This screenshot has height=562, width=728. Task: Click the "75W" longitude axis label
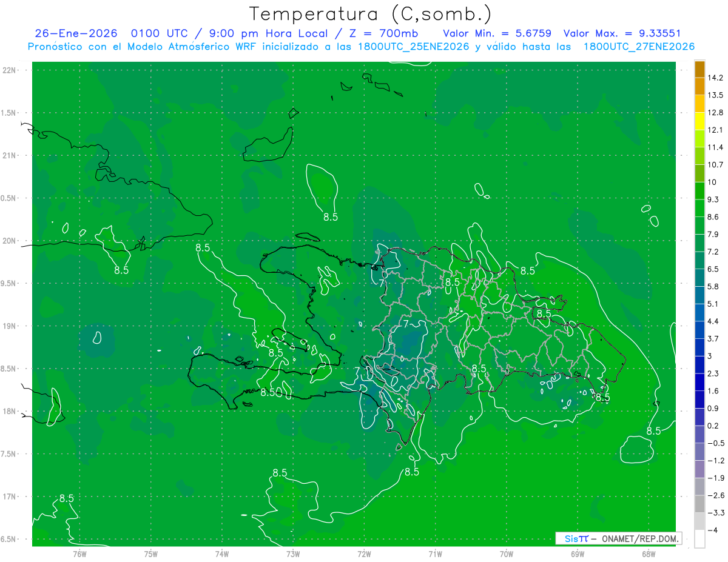(150, 554)
